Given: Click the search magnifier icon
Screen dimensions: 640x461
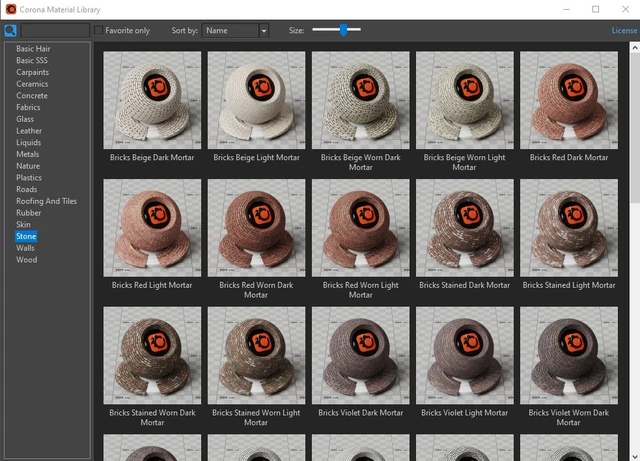Looking at the screenshot, I should [10, 31].
